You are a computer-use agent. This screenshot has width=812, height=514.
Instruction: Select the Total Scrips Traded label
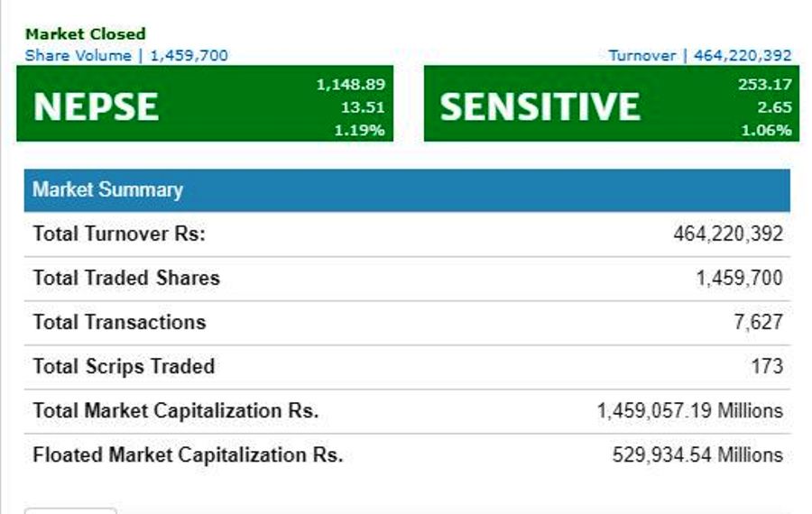pos(124,367)
